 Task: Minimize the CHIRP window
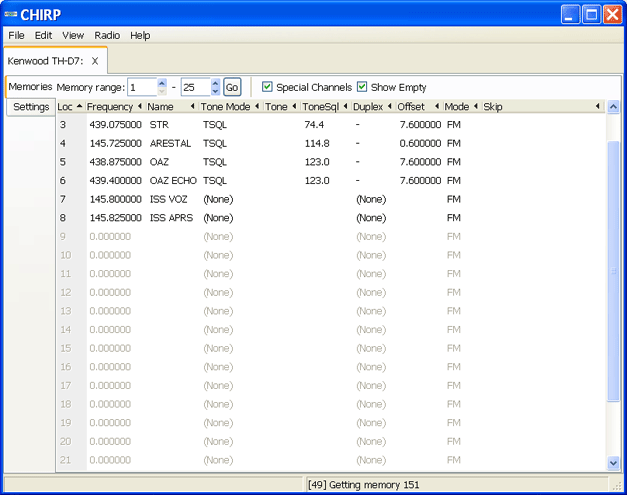(570, 15)
